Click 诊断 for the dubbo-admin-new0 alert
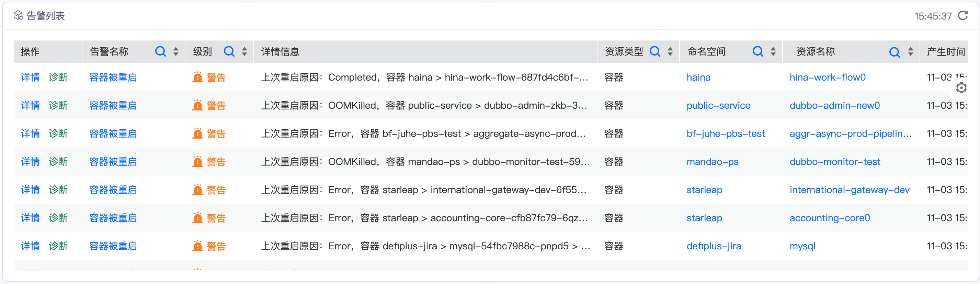Screen dimensions: 980x284 [58, 105]
